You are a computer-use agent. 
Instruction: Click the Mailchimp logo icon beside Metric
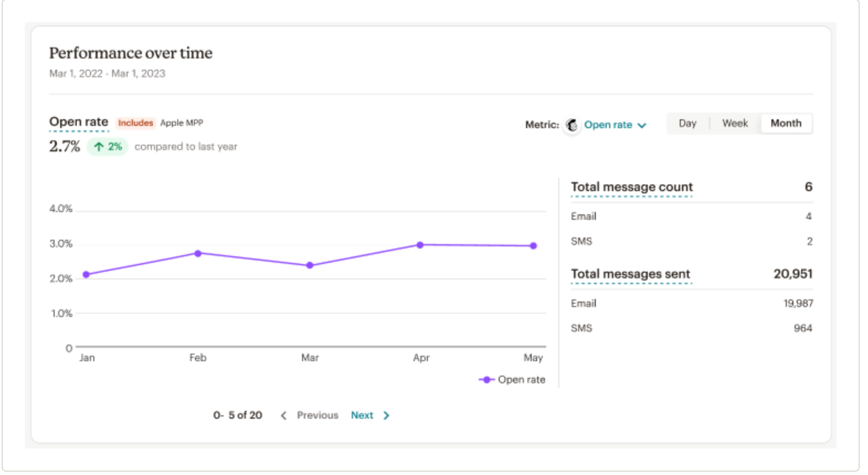[x=571, y=125]
